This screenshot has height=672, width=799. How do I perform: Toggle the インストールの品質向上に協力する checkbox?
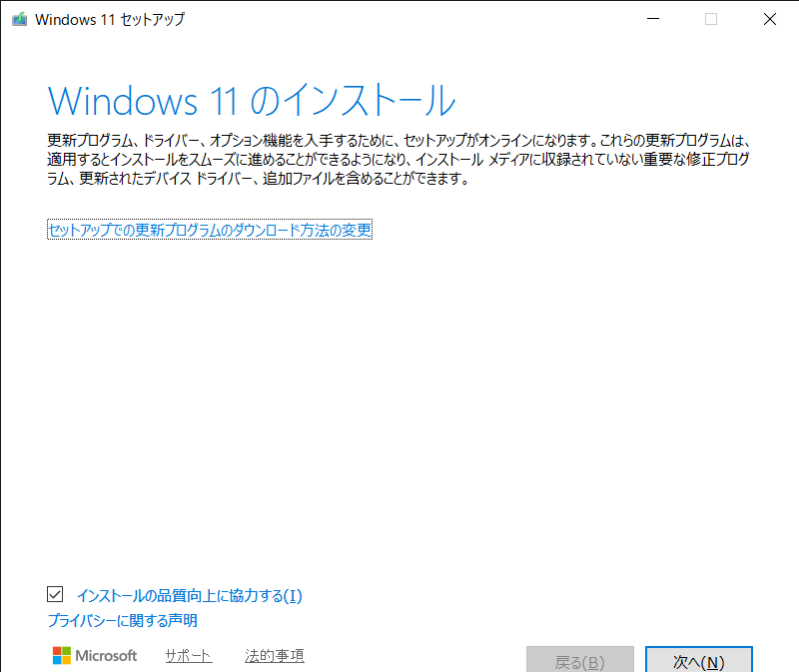[55, 594]
